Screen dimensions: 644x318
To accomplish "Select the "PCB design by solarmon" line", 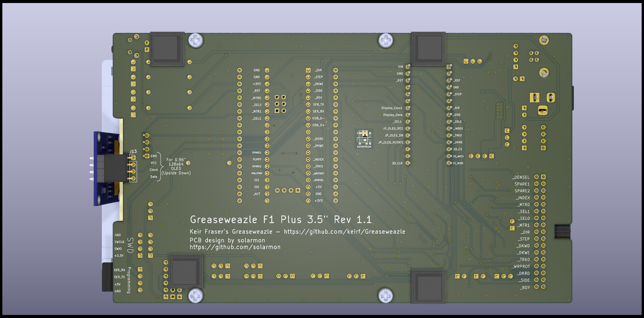I will click(227, 240).
